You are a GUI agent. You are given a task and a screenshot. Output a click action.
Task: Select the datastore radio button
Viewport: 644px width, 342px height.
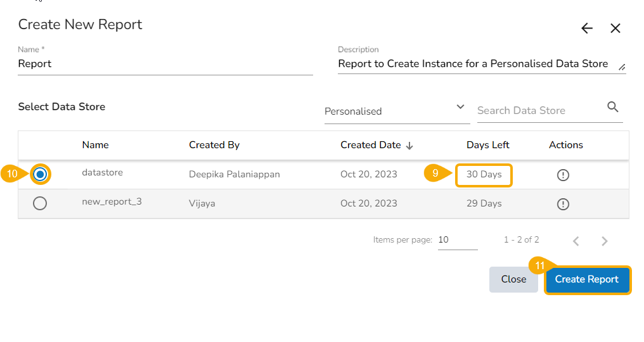tap(40, 174)
